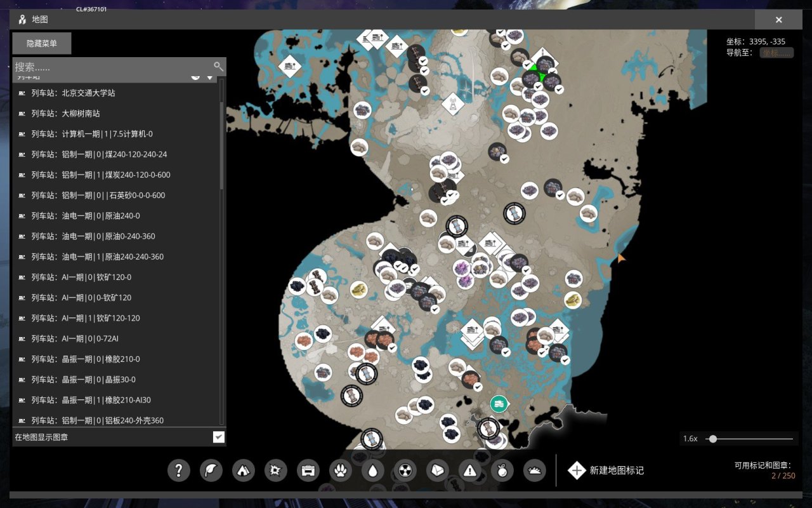Select 列车站: Al一期|0|0-钦矿120
The image size is (812, 508).
(115, 298)
